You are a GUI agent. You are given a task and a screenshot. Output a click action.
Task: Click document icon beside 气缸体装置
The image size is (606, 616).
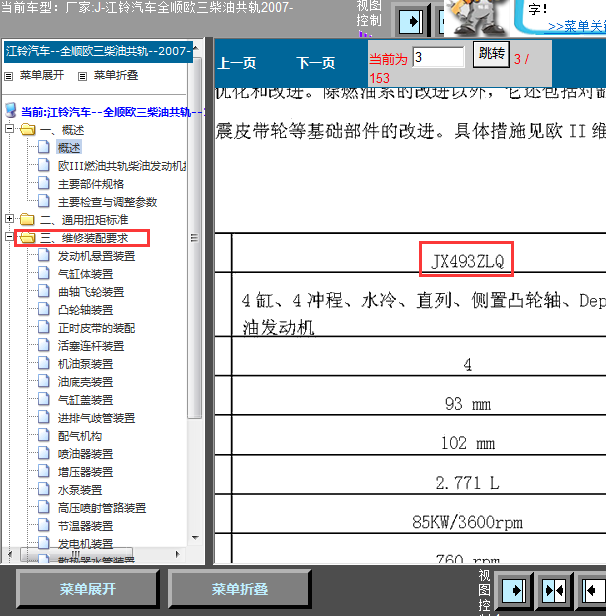pos(44,273)
